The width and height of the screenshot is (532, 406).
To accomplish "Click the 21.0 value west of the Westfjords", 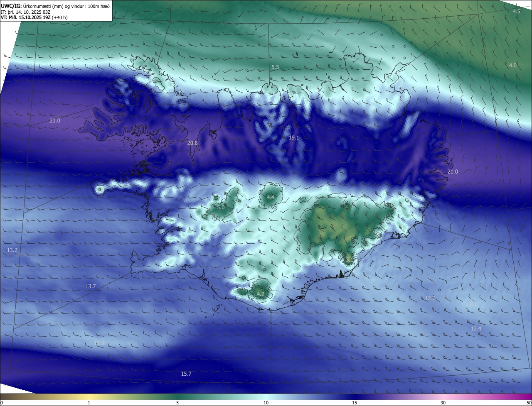I will [x=55, y=121].
